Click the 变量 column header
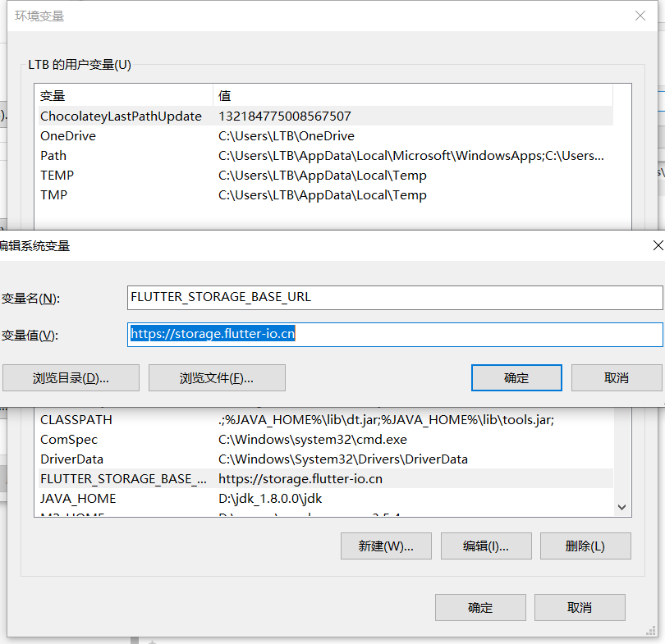 pos(125,96)
